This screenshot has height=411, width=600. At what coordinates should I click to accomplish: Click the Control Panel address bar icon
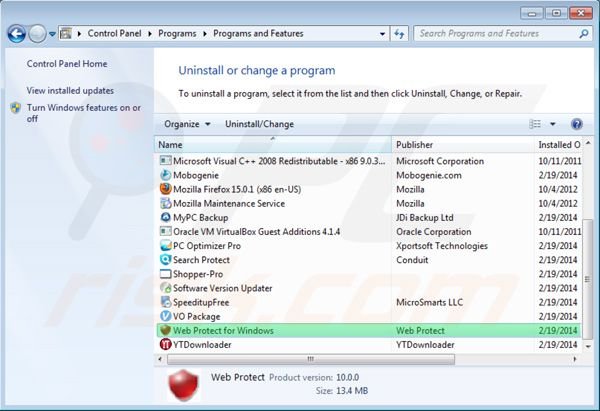point(66,34)
